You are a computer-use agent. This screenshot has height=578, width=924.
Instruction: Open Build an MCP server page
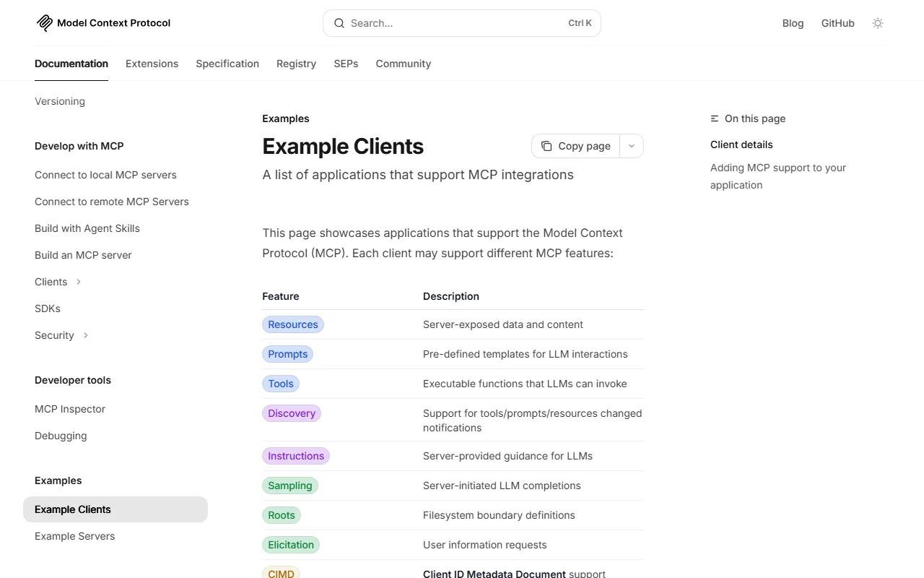pos(83,255)
